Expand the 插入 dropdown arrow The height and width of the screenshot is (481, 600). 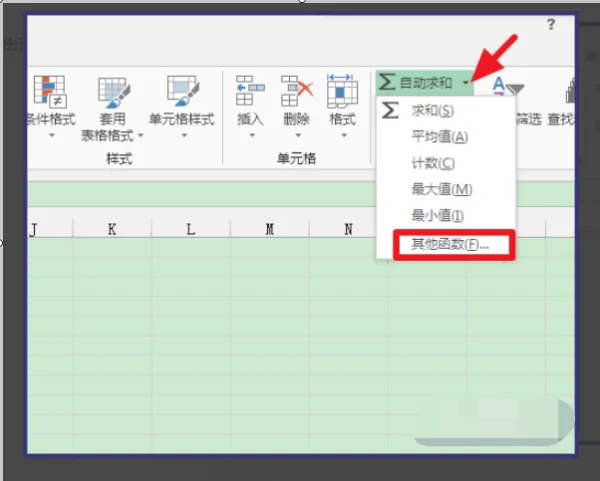click(252, 135)
